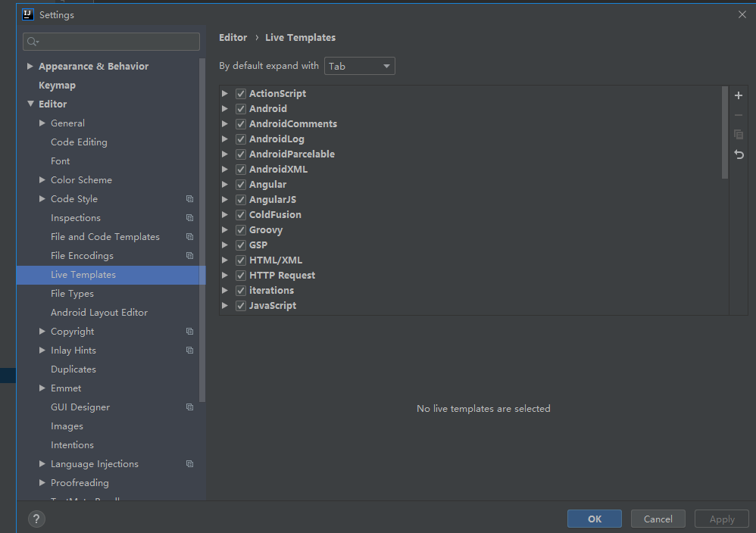The width and height of the screenshot is (756, 533).
Task: Click project-level icon beside Language Injections
Action: (x=189, y=463)
